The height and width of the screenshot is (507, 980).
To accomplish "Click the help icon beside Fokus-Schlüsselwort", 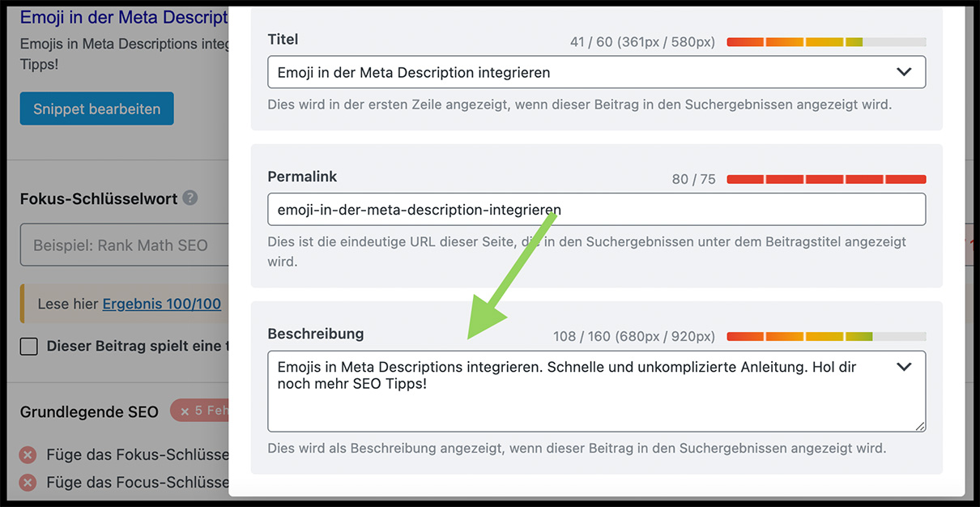I will (x=190, y=198).
